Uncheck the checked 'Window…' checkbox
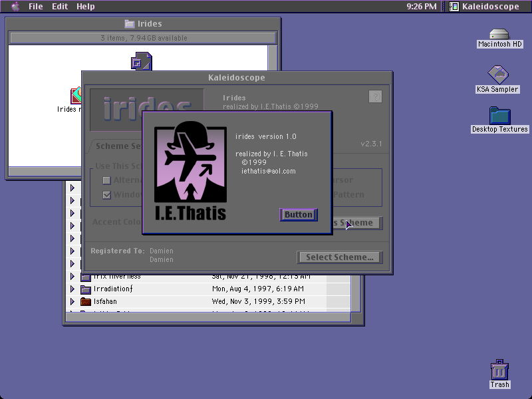This screenshot has height=399, width=532. tap(107, 195)
